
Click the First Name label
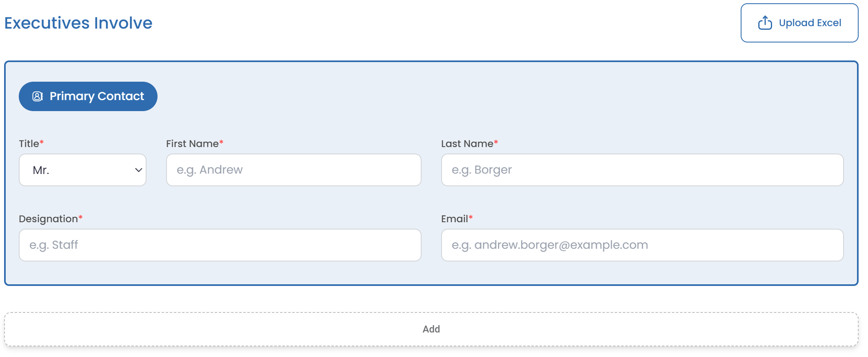tap(192, 144)
